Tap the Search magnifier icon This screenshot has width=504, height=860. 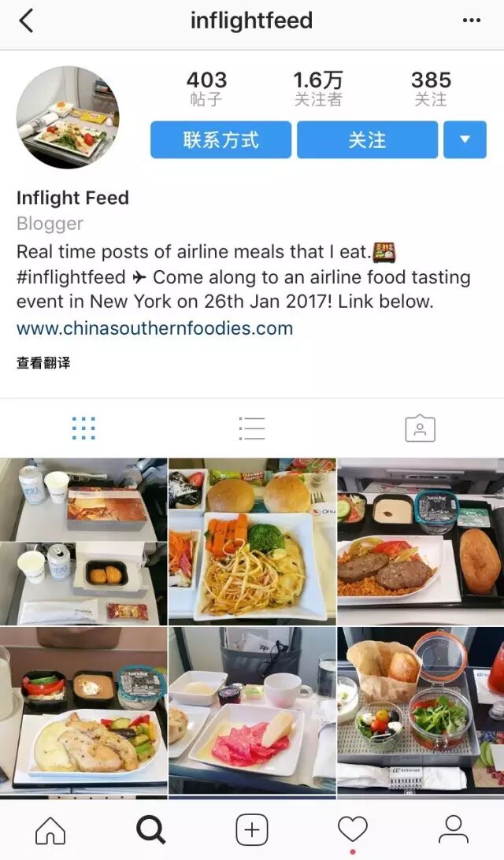tap(151, 830)
